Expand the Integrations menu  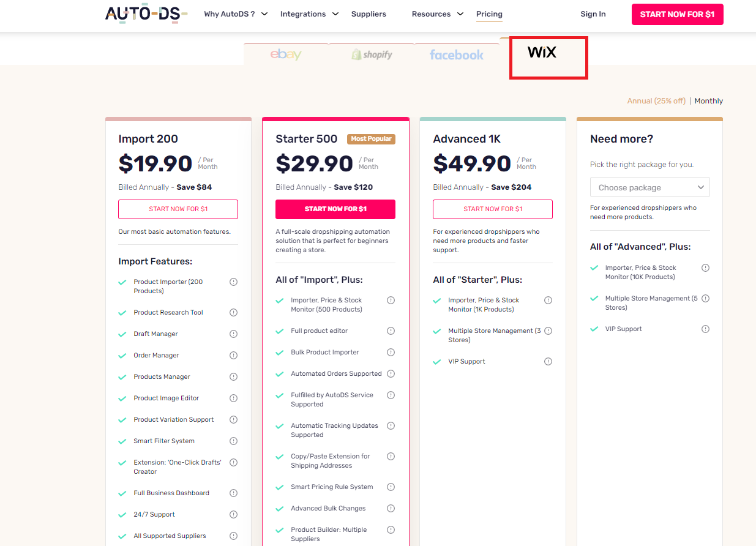coord(309,14)
